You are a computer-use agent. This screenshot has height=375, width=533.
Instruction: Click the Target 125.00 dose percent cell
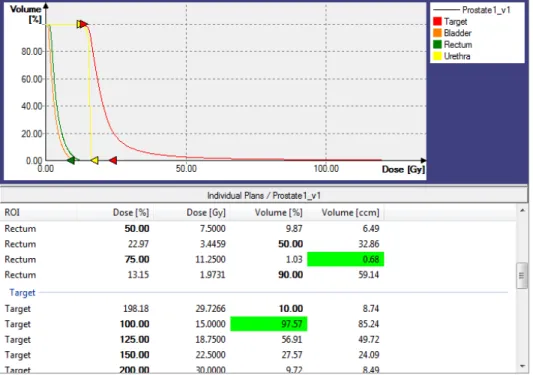point(135,339)
